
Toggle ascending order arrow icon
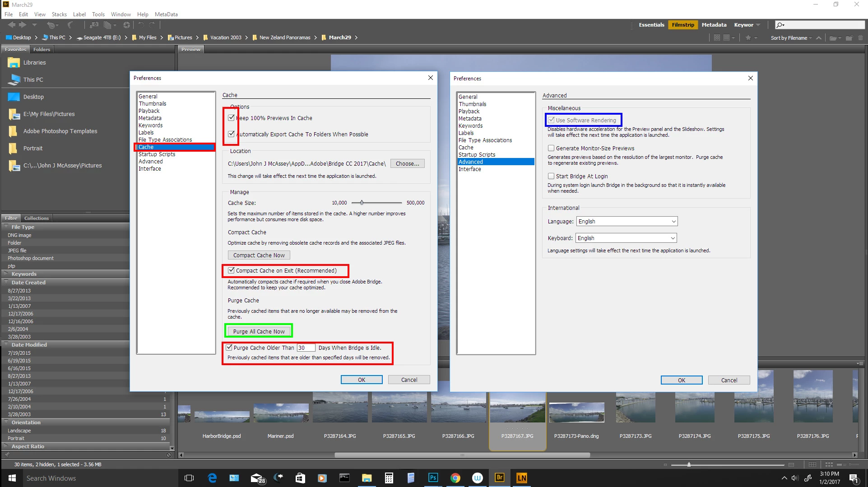pos(818,37)
